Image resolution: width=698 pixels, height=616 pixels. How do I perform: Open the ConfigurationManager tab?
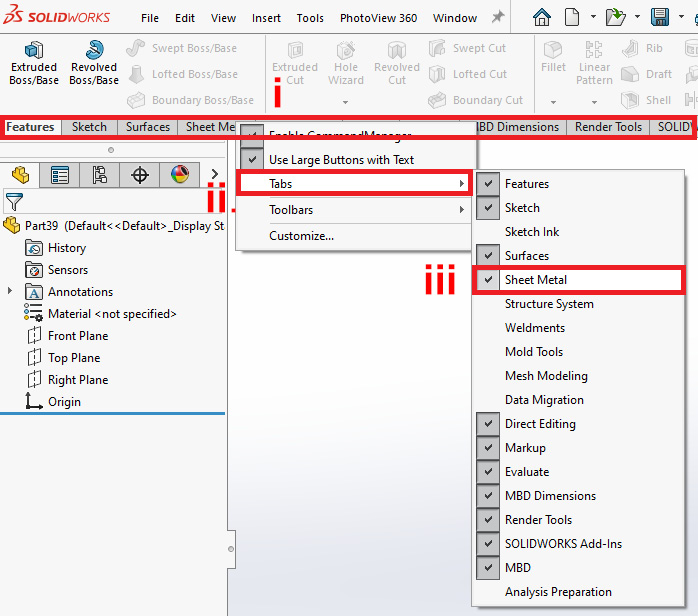pyautogui.click(x=100, y=175)
